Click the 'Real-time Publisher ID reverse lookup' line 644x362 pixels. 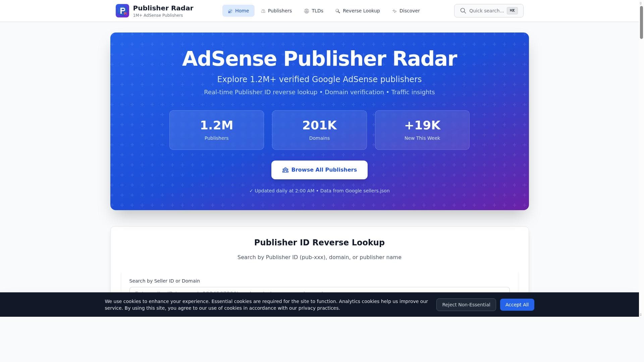319,92
